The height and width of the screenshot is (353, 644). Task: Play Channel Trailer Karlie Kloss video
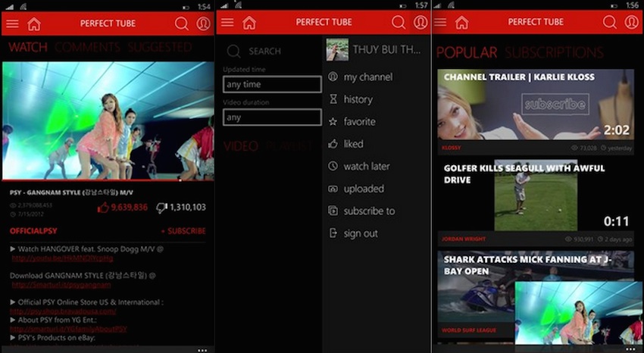point(536,105)
